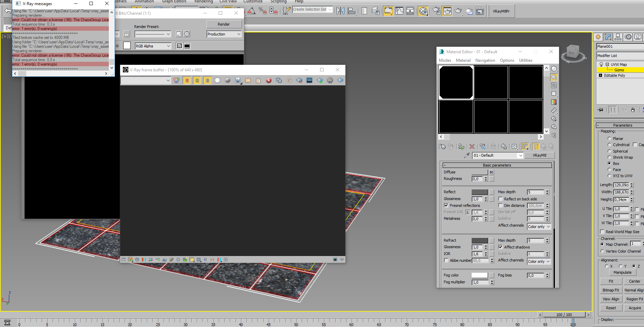Open 01 - Default material name dropdown
This screenshot has width=644, height=327.
tap(498, 155)
